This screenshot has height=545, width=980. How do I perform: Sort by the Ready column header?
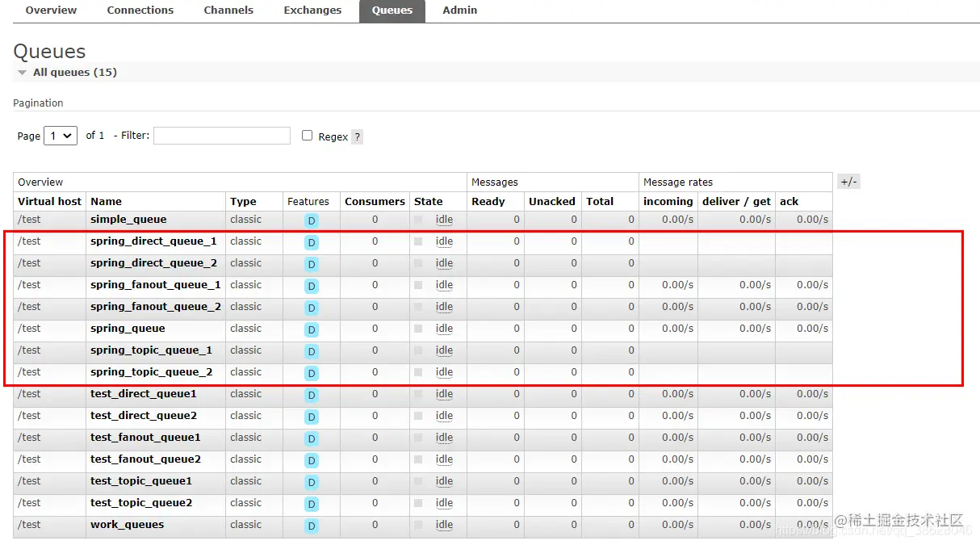point(488,202)
